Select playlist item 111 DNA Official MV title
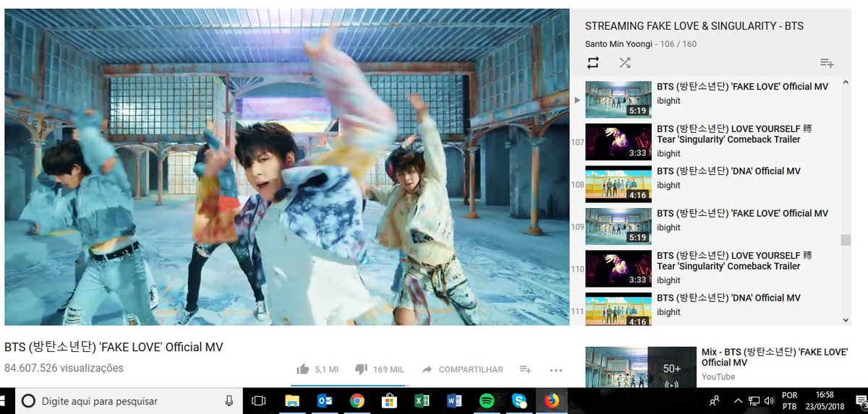This screenshot has height=414, width=868. (728, 298)
